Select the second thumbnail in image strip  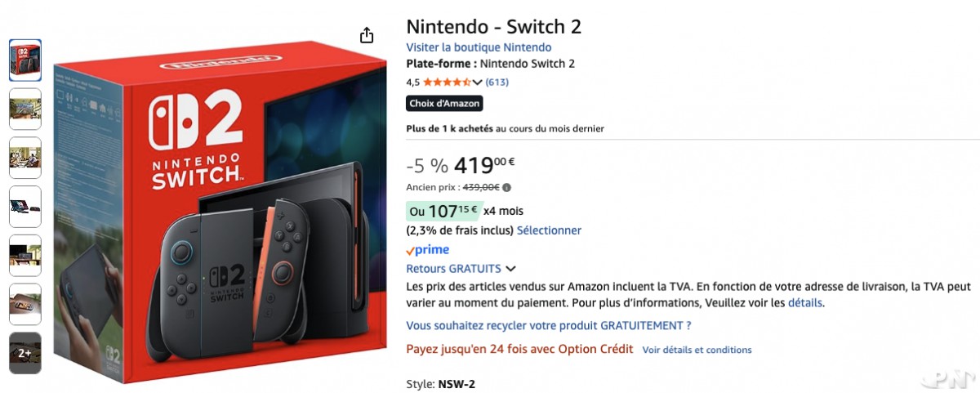(x=25, y=109)
